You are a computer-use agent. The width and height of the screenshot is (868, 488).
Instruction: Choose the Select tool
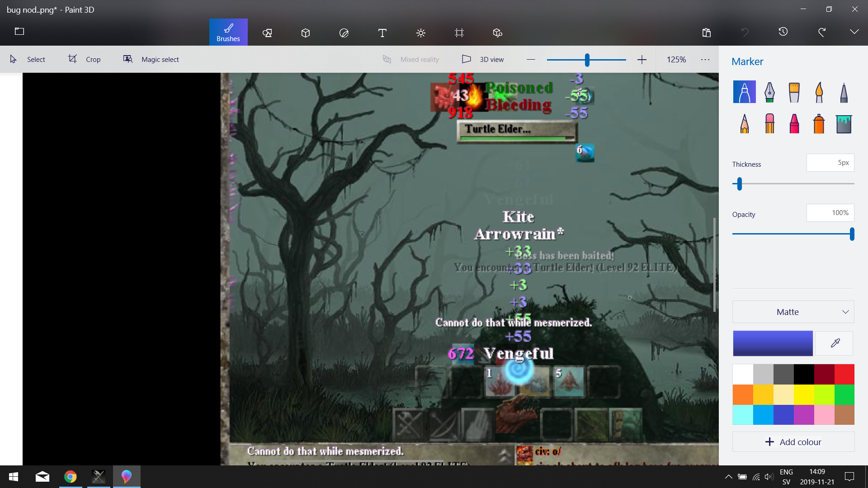[27, 59]
